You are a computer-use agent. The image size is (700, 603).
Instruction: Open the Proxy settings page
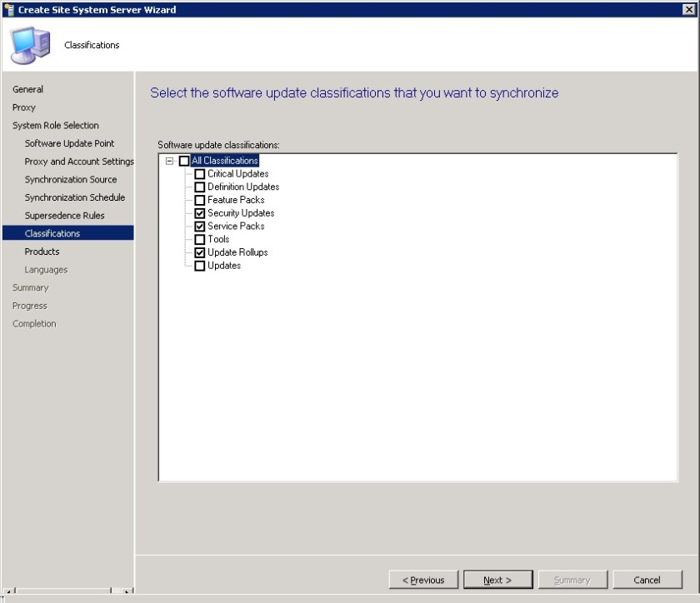[x=23, y=107]
